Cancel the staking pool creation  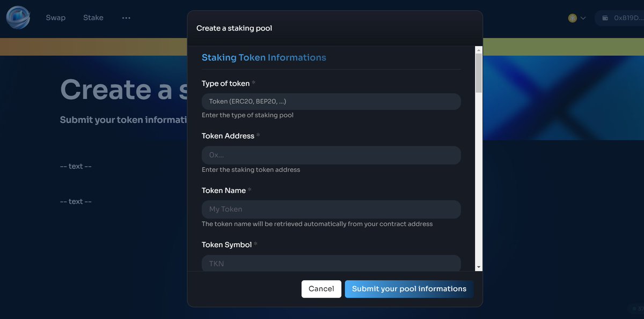coord(321,288)
